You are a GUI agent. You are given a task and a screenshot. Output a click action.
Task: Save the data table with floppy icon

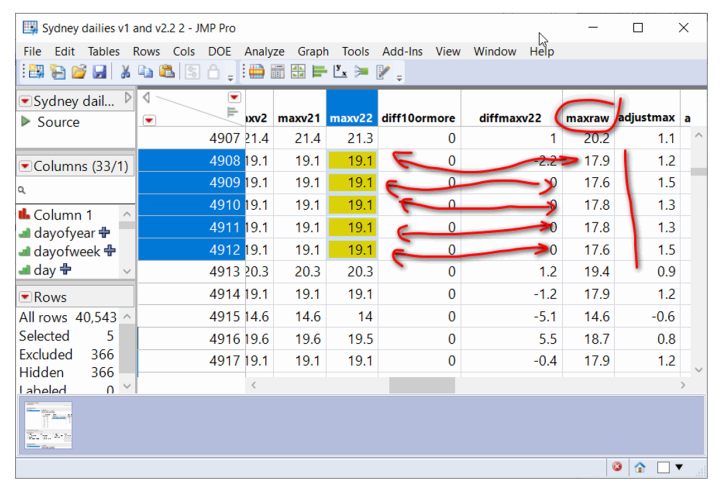pyautogui.click(x=99, y=72)
